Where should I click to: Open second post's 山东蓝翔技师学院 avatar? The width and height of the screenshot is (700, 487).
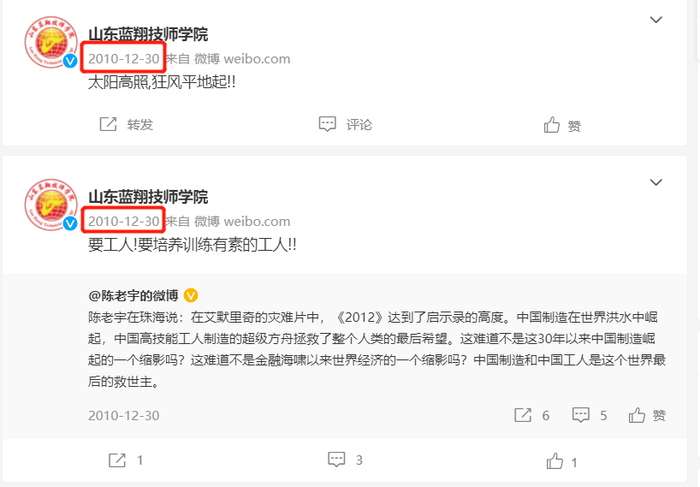(51, 205)
